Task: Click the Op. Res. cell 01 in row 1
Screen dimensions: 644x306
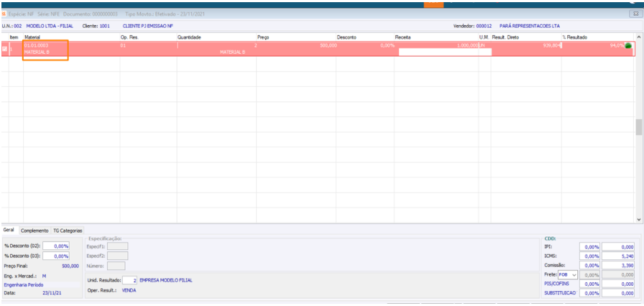Action: (123, 45)
